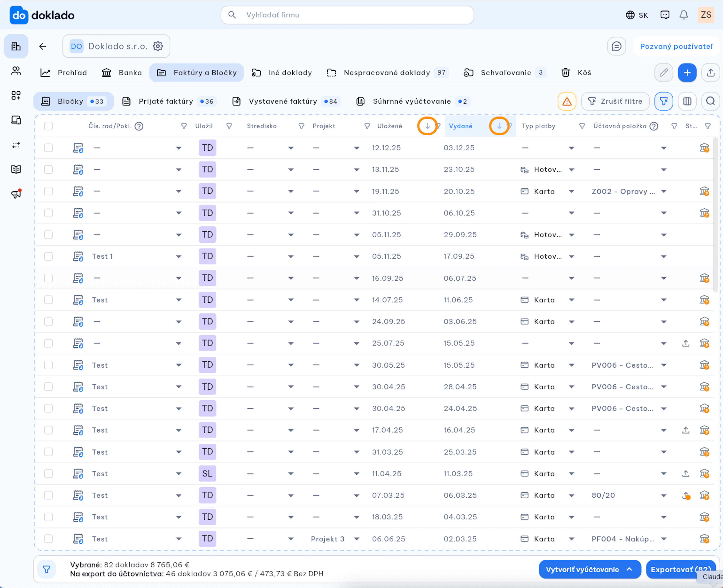Click help icon next to Čís. rad/Pokl.

pos(139,126)
